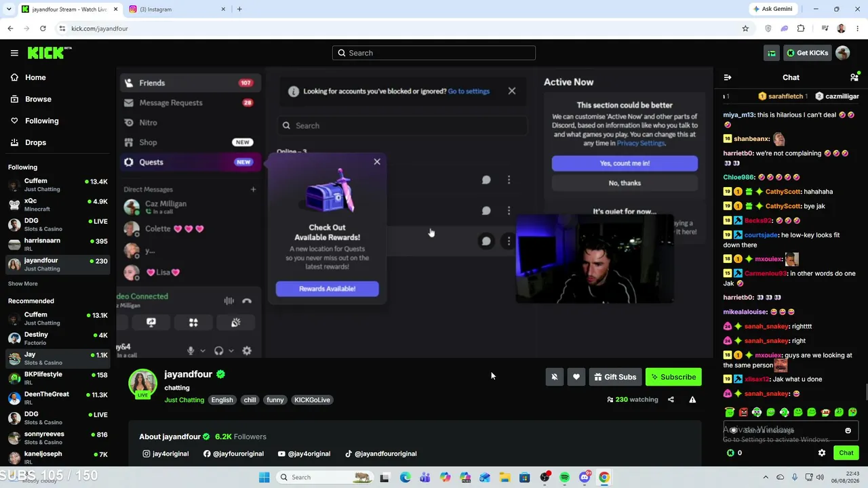Open the Kick rewards chest icon

pyautogui.click(x=772, y=53)
